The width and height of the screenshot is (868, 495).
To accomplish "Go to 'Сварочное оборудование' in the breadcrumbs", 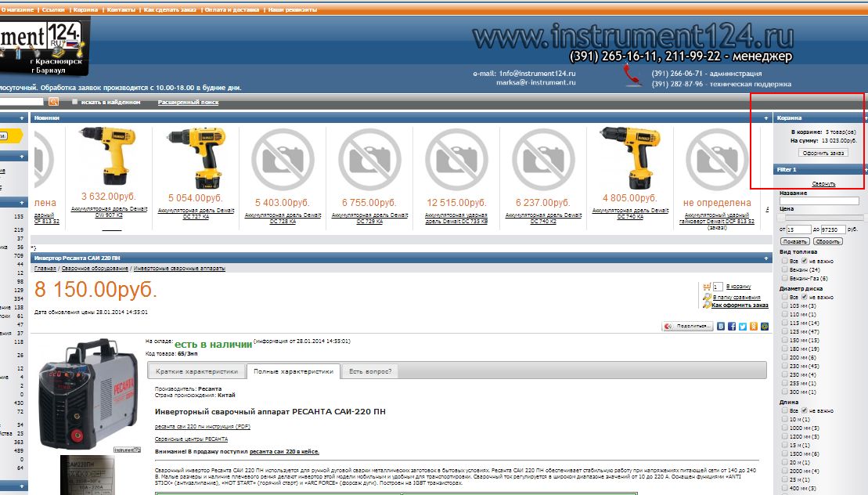I will pos(95,268).
